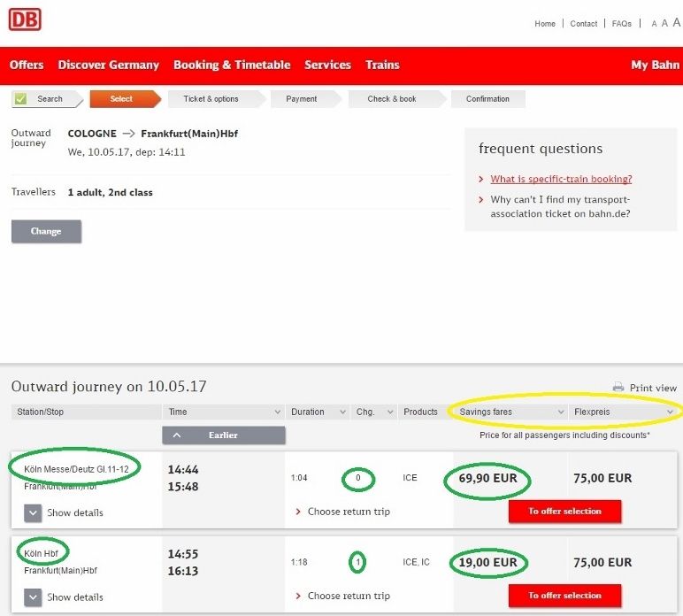Open the Chg. column sort dropdown
This screenshot has width=683, height=616.
pos(390,412)
